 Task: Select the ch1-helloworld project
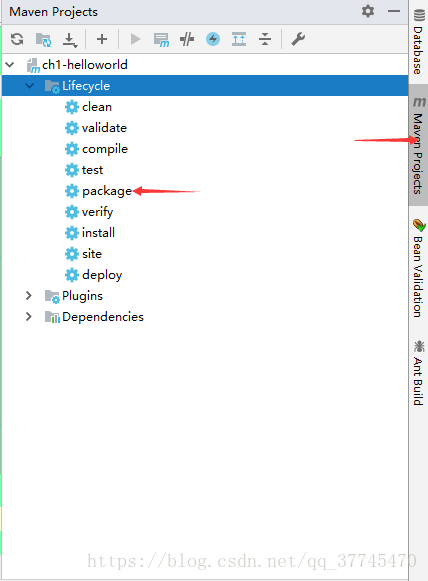[85, 65]
